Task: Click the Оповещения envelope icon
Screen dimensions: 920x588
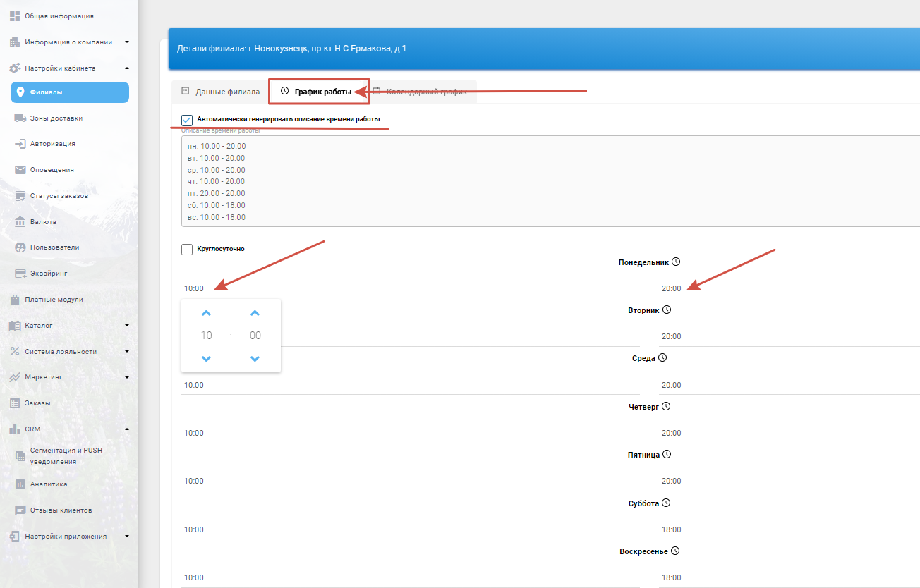Action: click(20, 170)
